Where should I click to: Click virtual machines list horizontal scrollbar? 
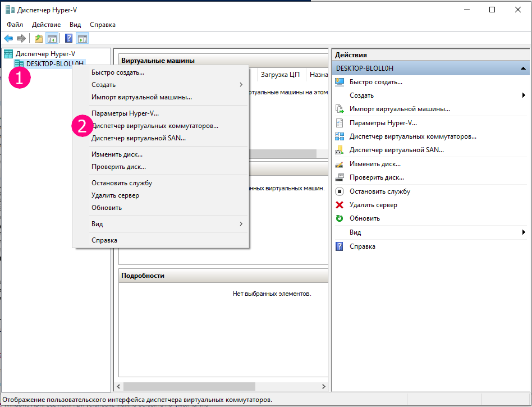283,153
